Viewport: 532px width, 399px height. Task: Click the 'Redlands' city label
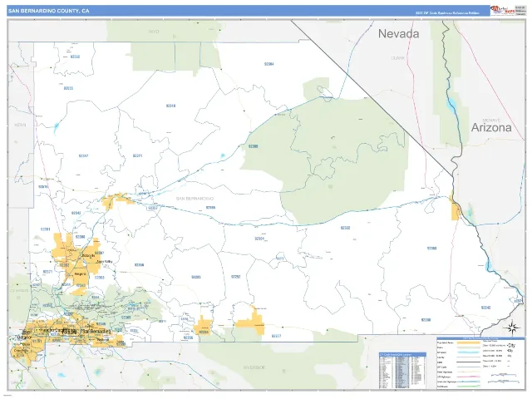102,339
